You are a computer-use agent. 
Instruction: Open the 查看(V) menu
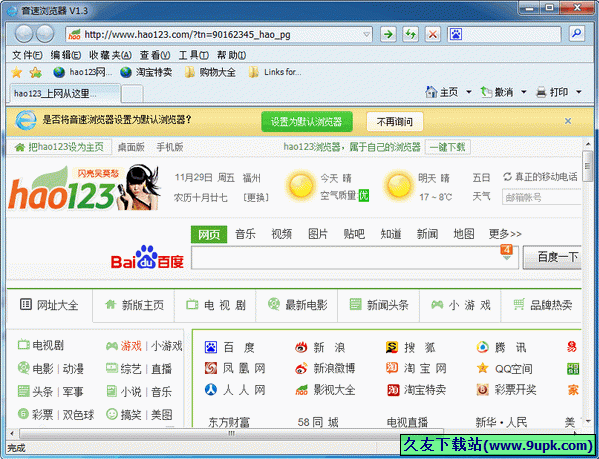[x=155, y=55]
